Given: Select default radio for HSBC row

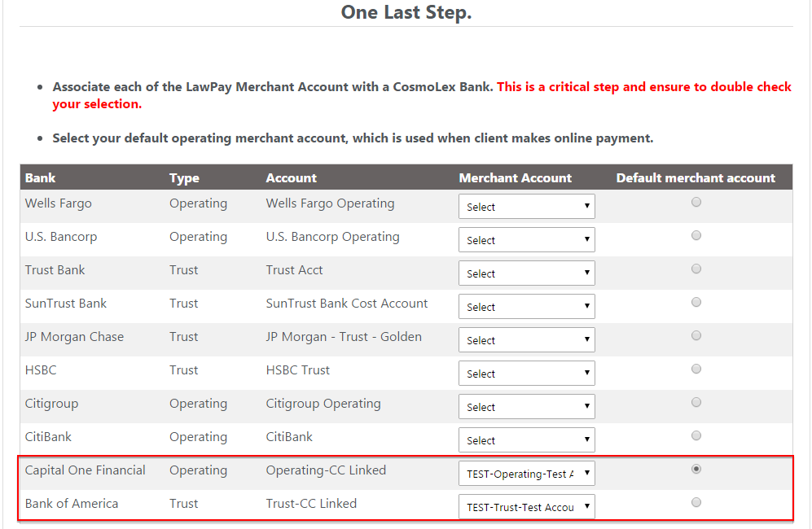Looking at the screenshot, I should pos(696,369).
